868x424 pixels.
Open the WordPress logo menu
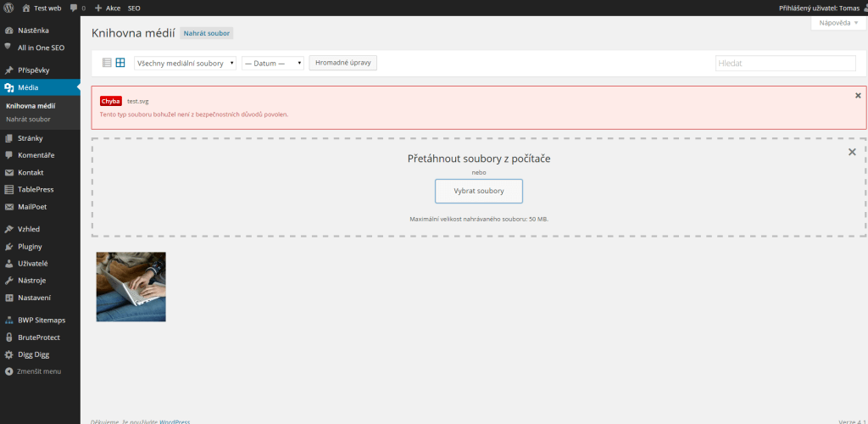[x=8, y=8]
